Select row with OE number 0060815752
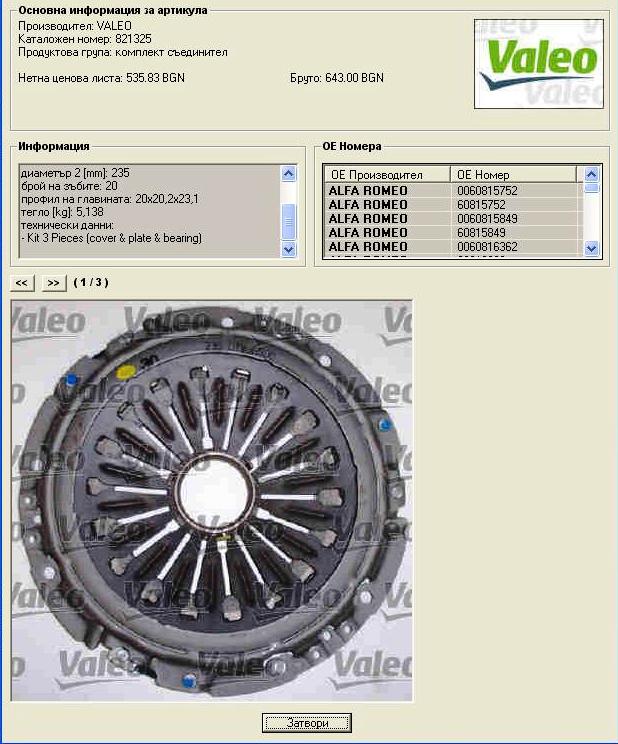 click(452, 190)
